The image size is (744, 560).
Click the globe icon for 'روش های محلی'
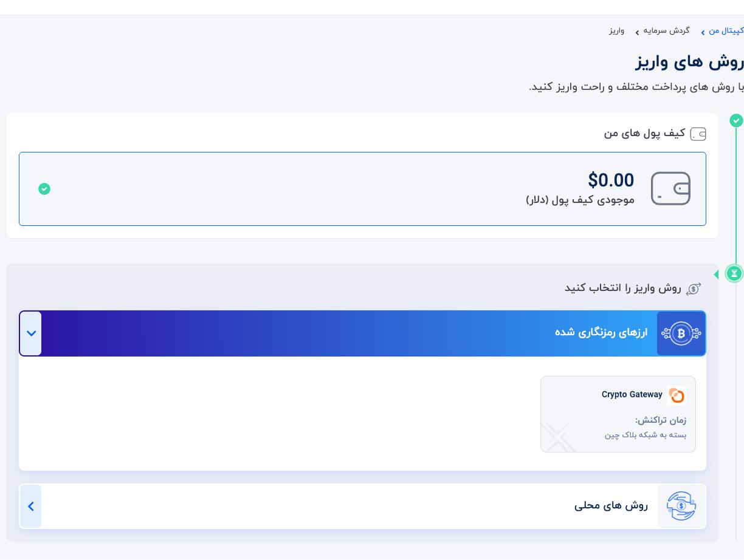coord(681,506)
